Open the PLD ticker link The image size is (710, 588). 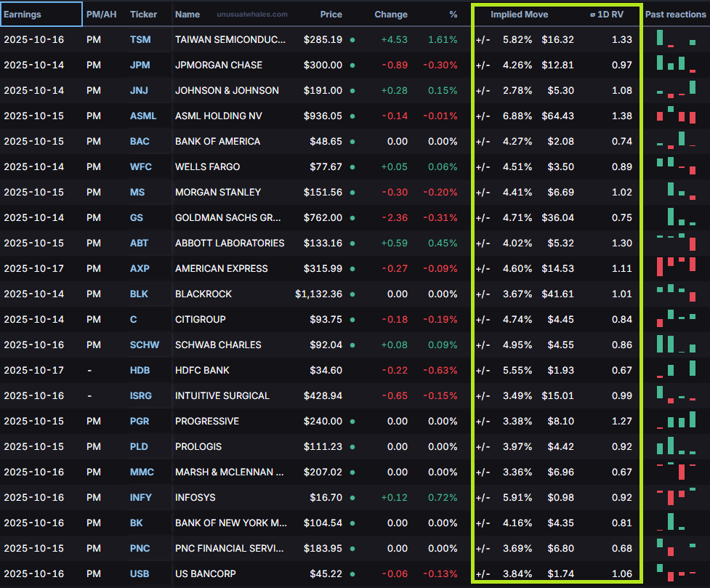139,446
